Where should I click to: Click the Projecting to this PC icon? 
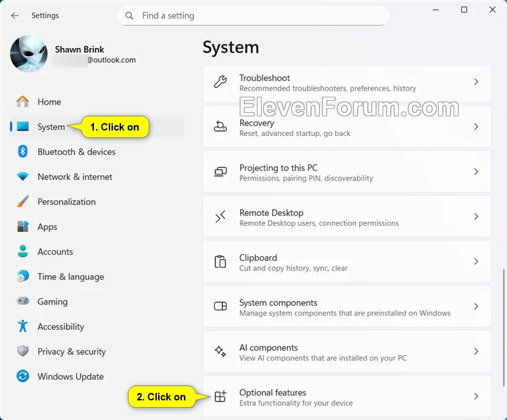[x=220, y=172]
